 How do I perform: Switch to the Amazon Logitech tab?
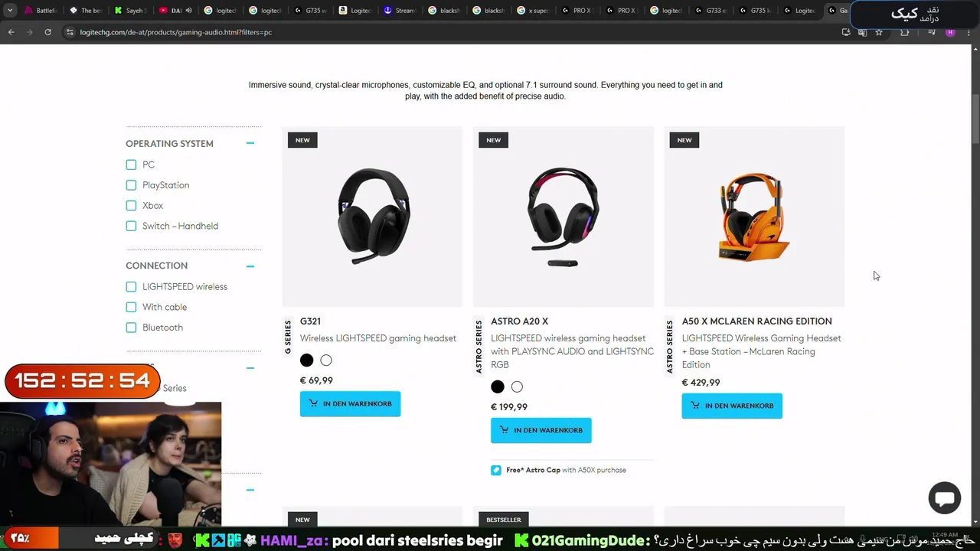pos(354,11)
